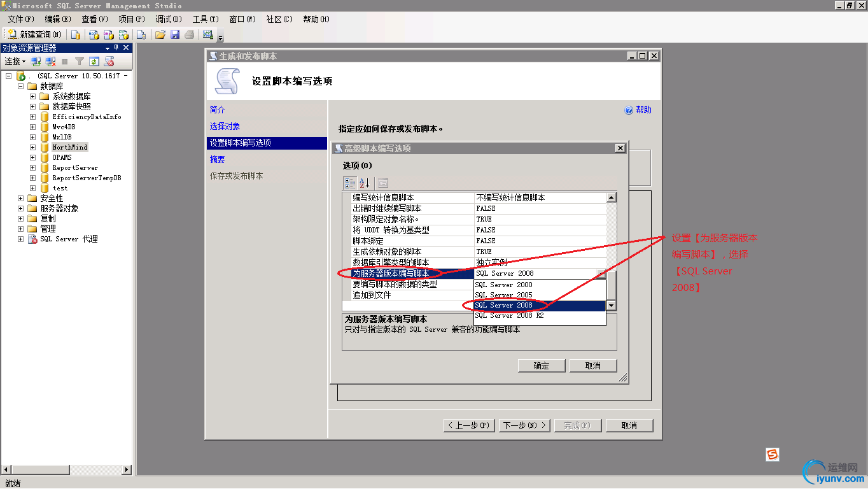Click the SQL Server Compact query icon
This screenshot has width=868, height=489.
click(141, 34)
